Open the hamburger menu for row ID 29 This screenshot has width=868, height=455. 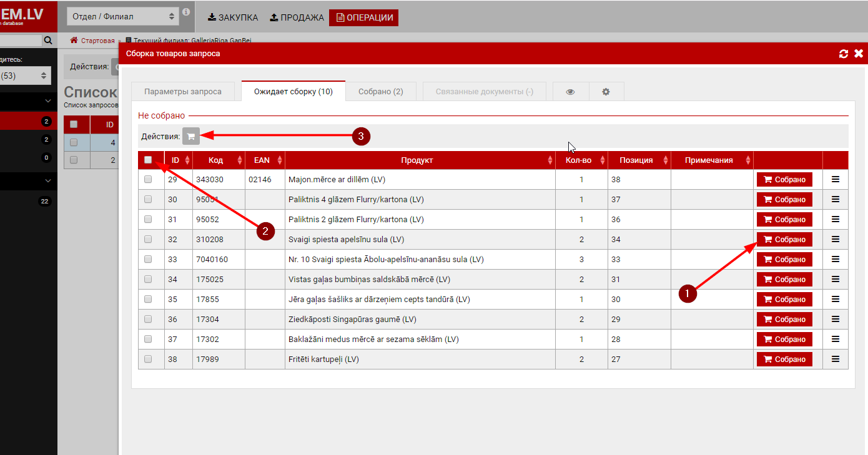coord(836,180)
